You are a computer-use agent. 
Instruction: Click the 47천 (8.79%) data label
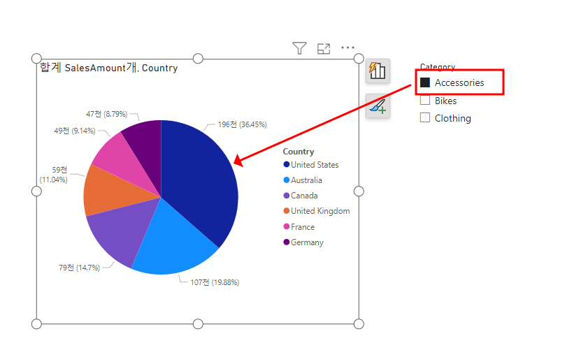106,114
